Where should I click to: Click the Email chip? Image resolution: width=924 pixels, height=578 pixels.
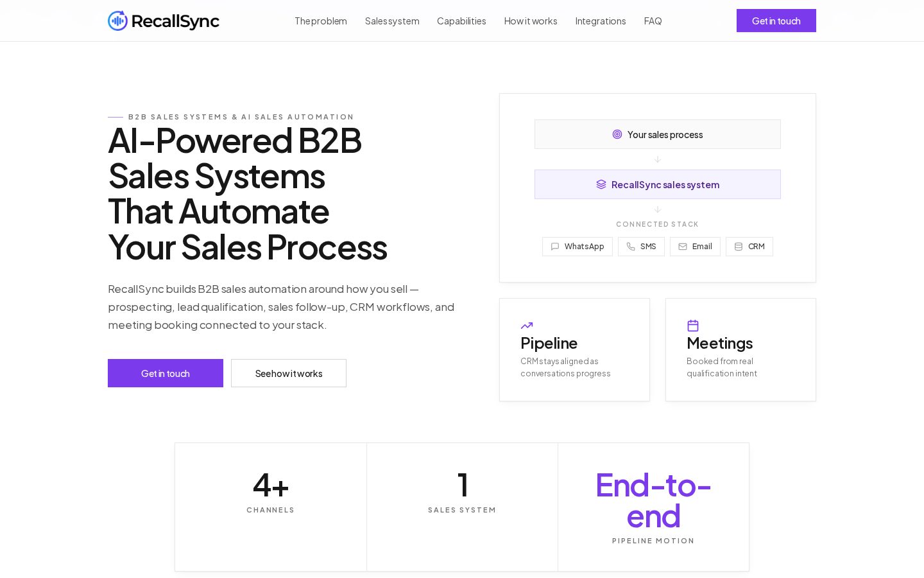coord(695,247)
